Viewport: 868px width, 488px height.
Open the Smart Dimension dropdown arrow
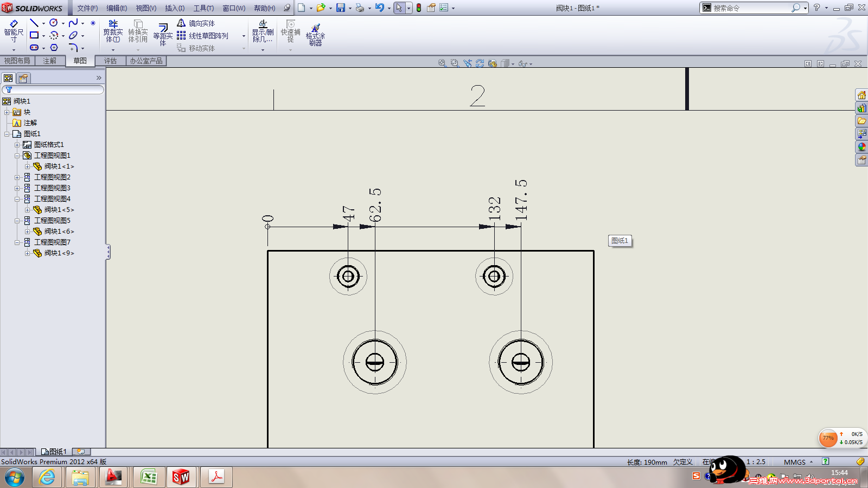click(x=14, y=49)
